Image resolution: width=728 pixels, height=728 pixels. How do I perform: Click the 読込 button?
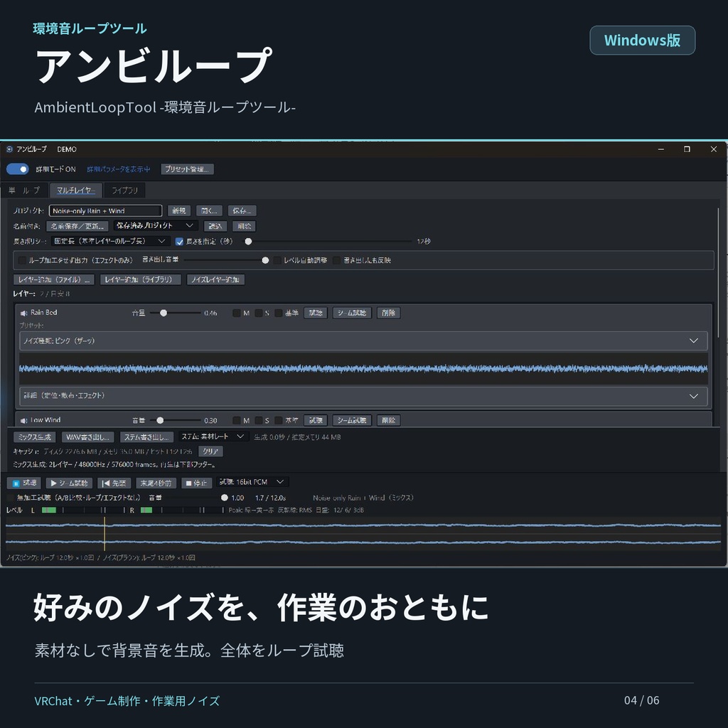tap(215, 226)
